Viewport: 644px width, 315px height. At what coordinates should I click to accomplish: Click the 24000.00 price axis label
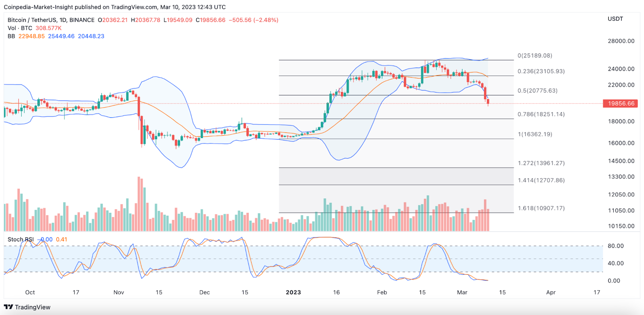[621, 69]
